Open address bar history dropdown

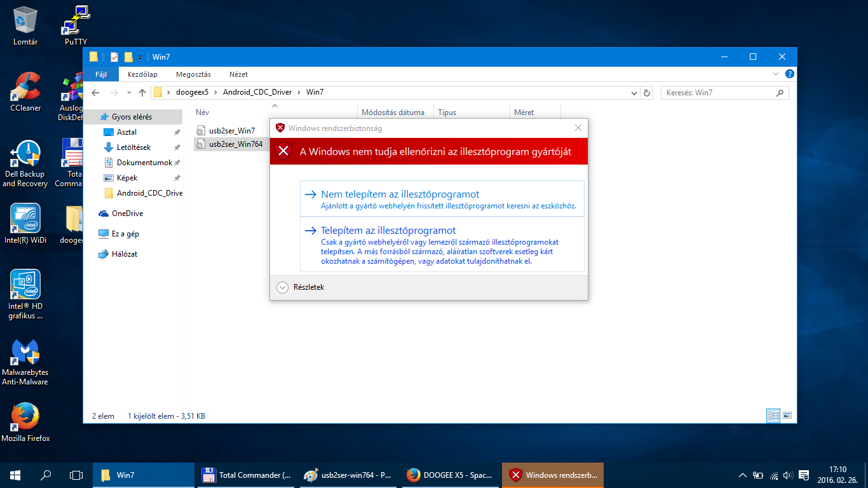(x=634, y=93)
